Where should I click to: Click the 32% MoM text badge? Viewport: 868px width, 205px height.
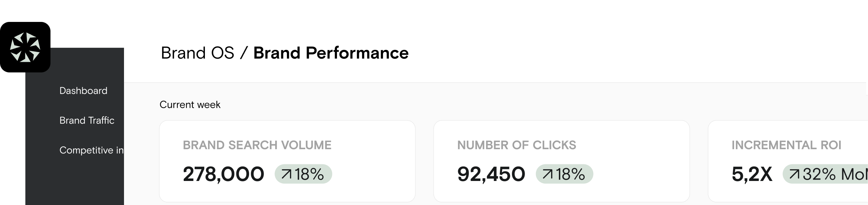[834, 174]
